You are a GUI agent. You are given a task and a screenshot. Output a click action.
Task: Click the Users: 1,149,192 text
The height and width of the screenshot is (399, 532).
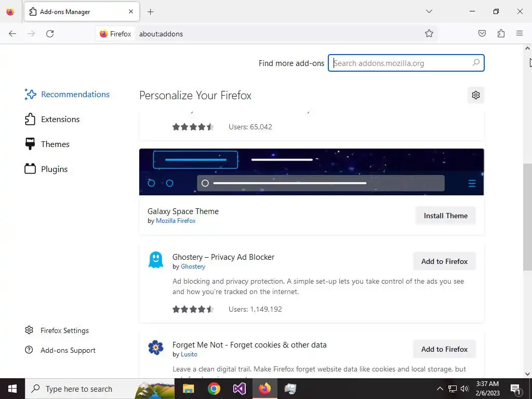(x=255, y=309)
